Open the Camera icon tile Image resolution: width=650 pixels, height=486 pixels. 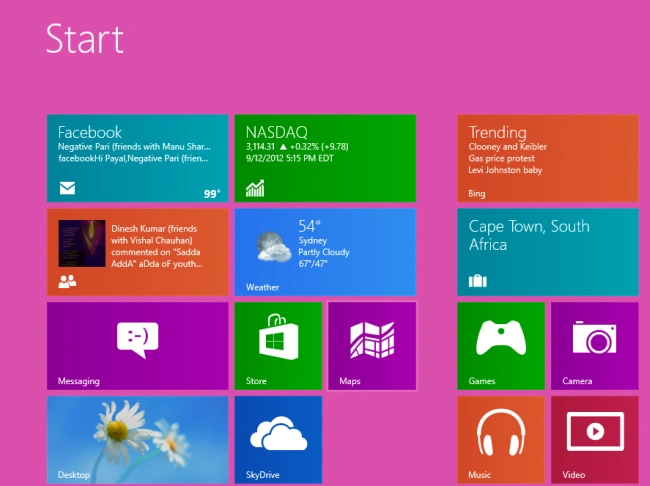[594, 338]
